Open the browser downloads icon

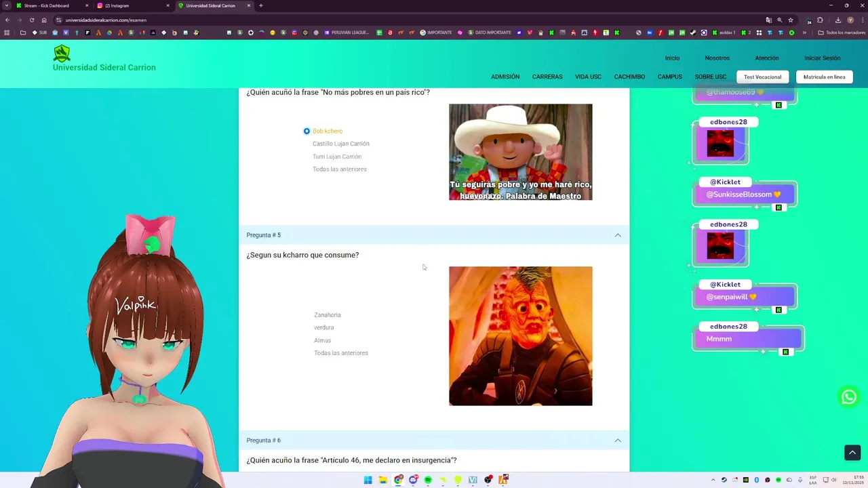click(x=838, y=20)
